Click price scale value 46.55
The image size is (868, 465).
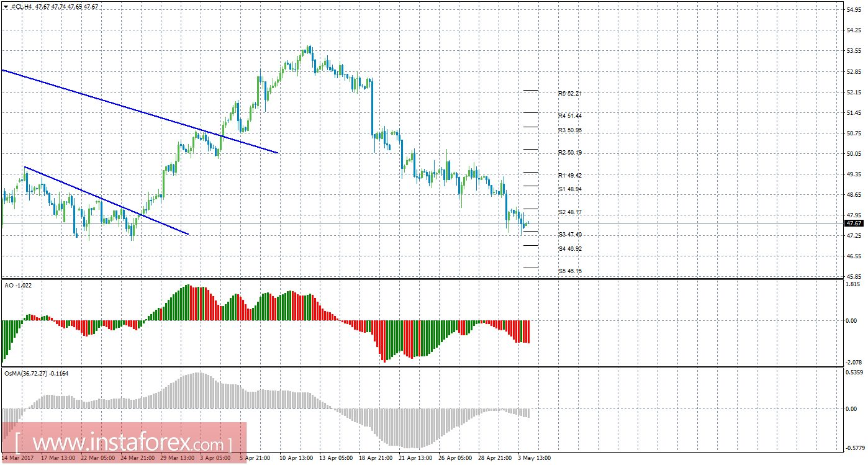pos(854,256)
